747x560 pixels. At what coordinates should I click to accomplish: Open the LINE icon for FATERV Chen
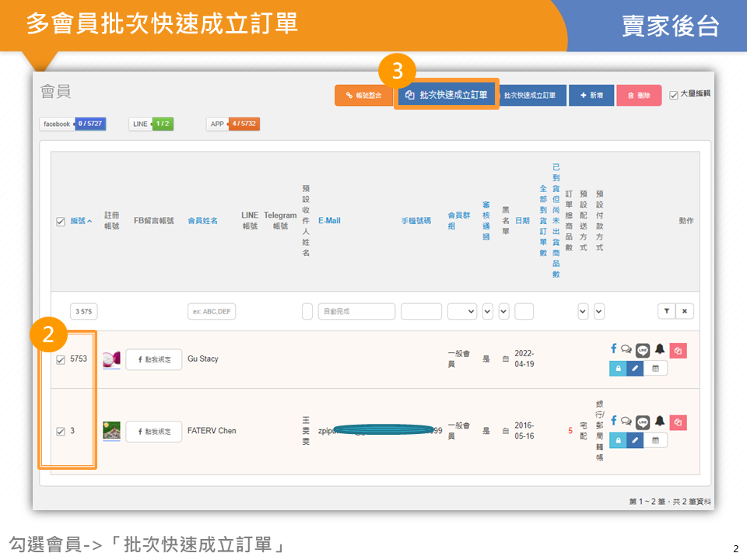pos(643,422)
